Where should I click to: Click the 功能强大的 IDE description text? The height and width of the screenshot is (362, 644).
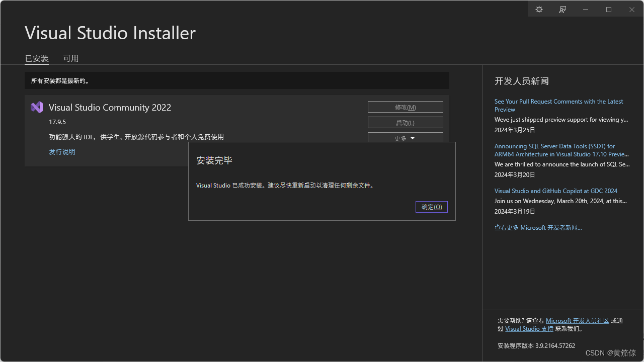136,137
